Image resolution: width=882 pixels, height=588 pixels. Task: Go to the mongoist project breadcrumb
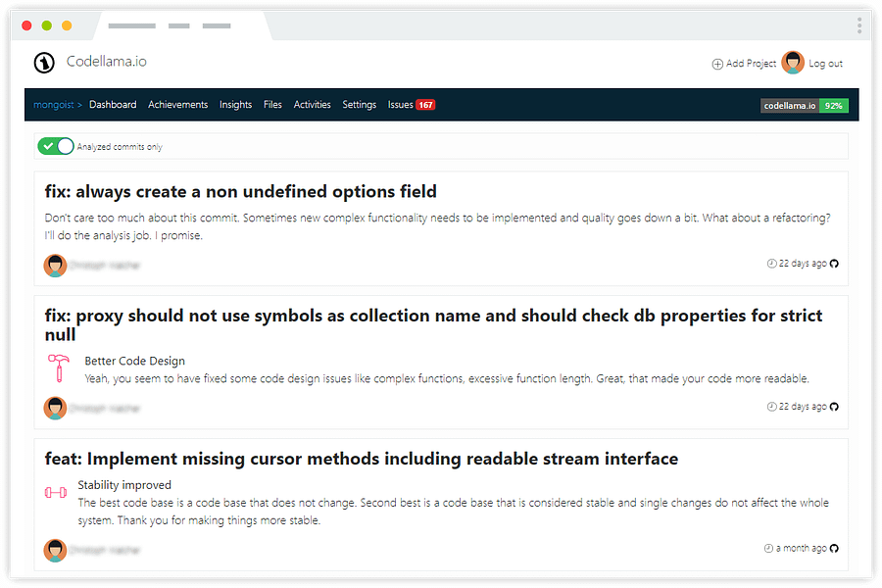pos(54,105)
